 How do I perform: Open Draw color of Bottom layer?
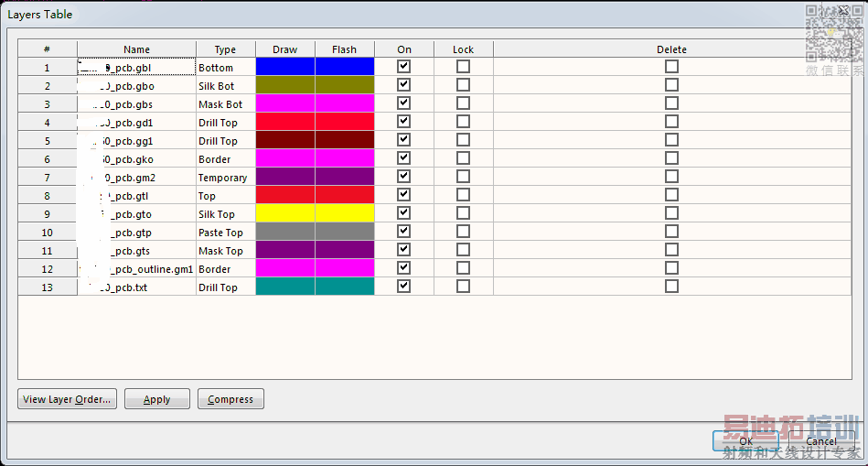click(285, 67)
